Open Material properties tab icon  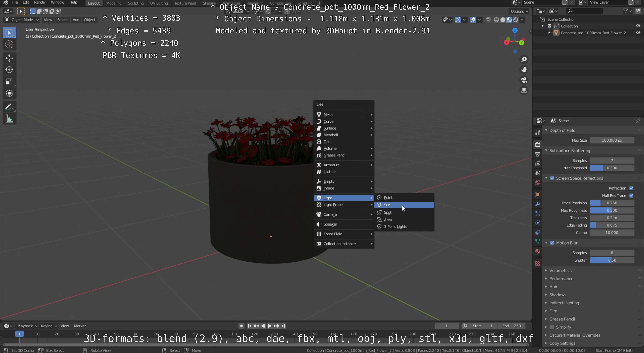tap(538, 251)
